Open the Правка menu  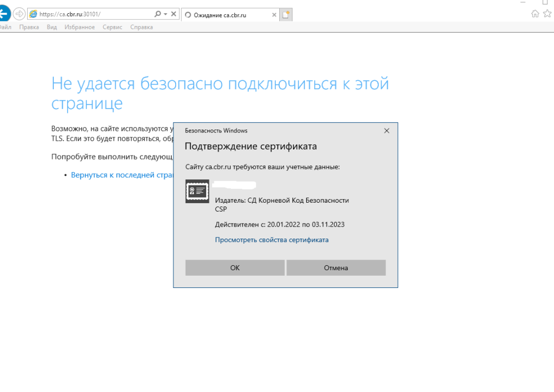(x=29, y=27)
